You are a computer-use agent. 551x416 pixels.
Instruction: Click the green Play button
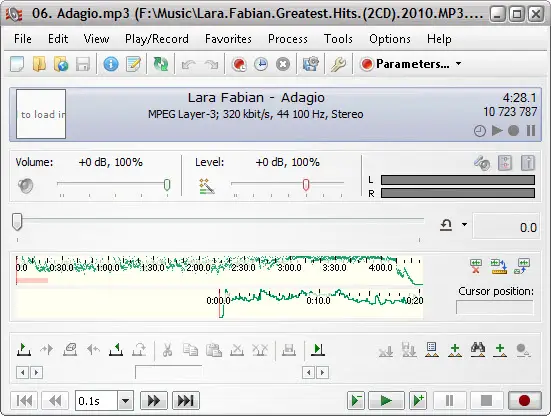(386, 400)
